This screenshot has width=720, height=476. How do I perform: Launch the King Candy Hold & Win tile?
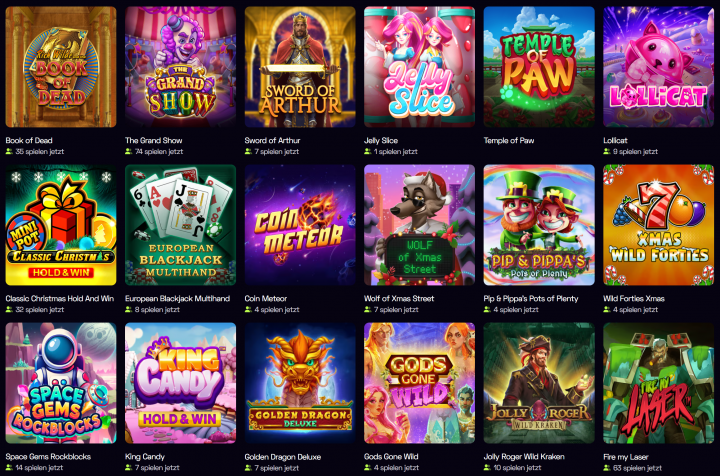[180, 383]
